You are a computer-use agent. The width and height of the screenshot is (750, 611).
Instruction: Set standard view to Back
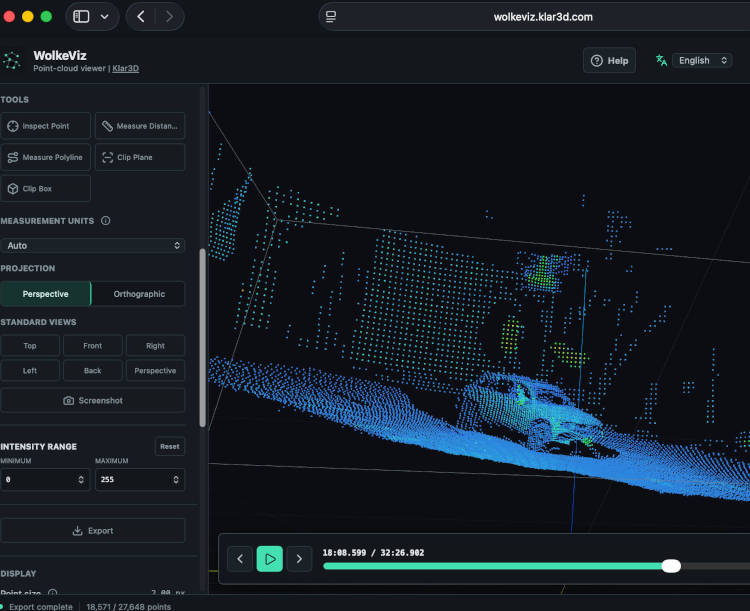point(92,370)
